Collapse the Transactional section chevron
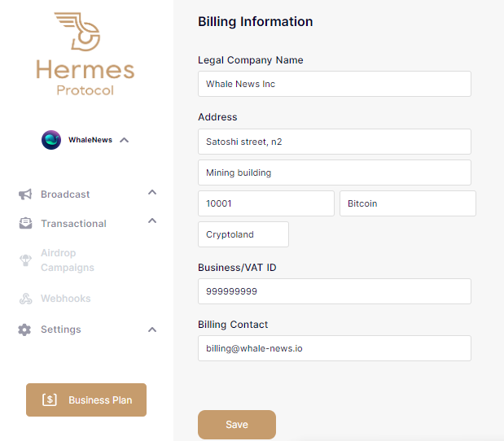The image size is (504, 441). (x=152, y=222)
